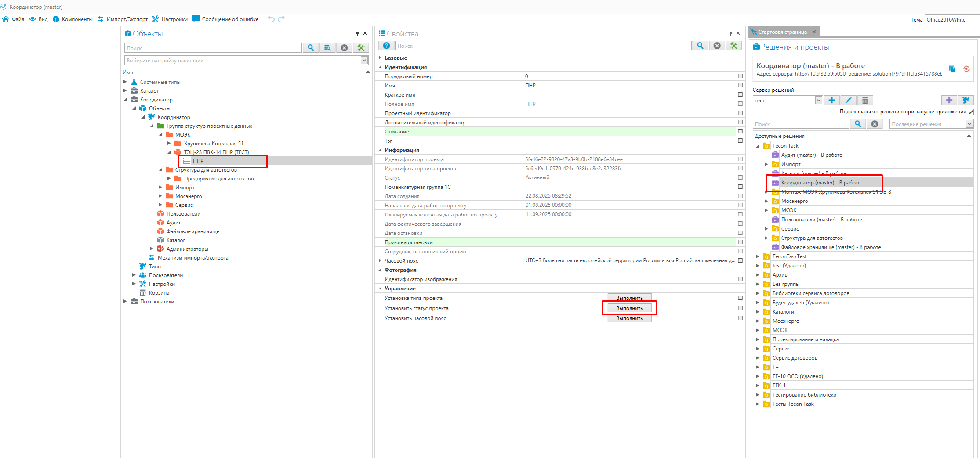
Task: Tick the checkbox in the Описание row
Action: tap(740, 132)
